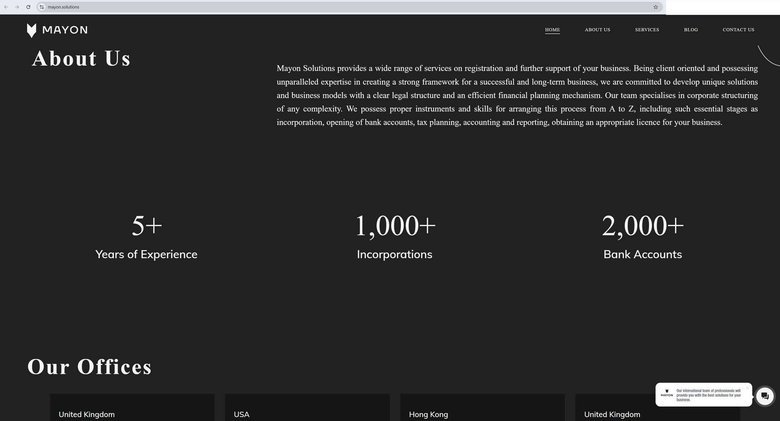Reload the mayon.solutions page

pos(28,7)
